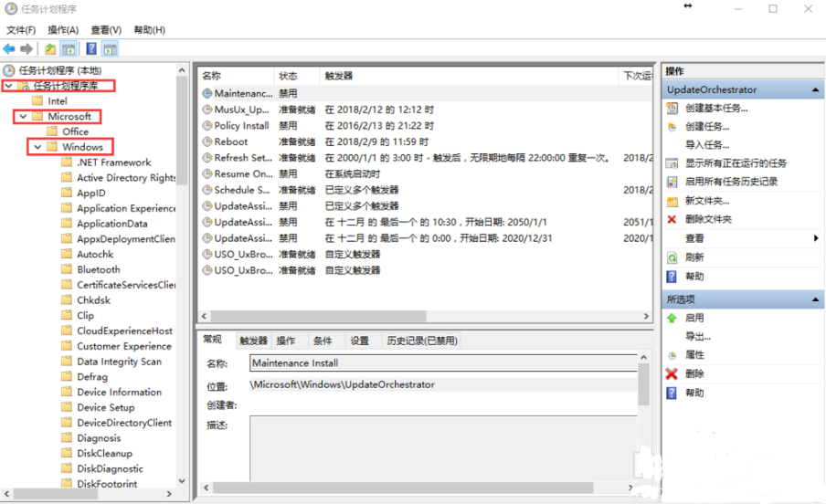The height and width of the screenshot is (504, 826).
Task: Click the 导入任务... action link
Action: coord(707,145)
